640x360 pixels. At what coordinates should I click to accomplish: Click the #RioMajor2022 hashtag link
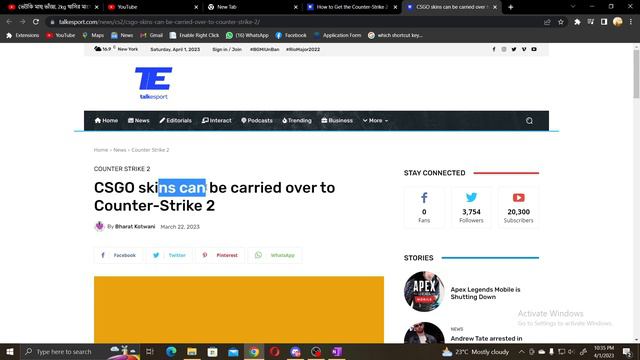[303, 49]
